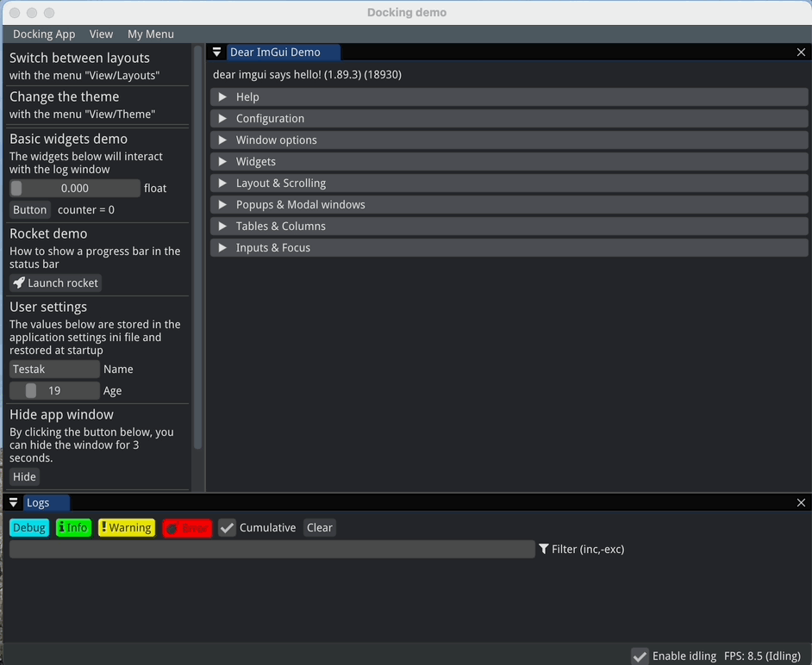The width and height of the screenshot is (812, 665).
Task: Click the 'Filter (inc,-exc)' label
Action: pos(588,549)
